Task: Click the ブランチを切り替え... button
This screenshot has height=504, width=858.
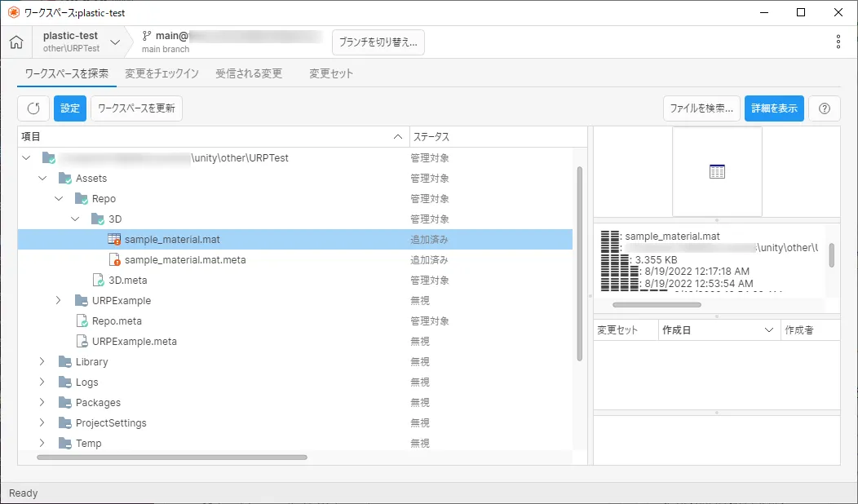Action: pos(378,42)
